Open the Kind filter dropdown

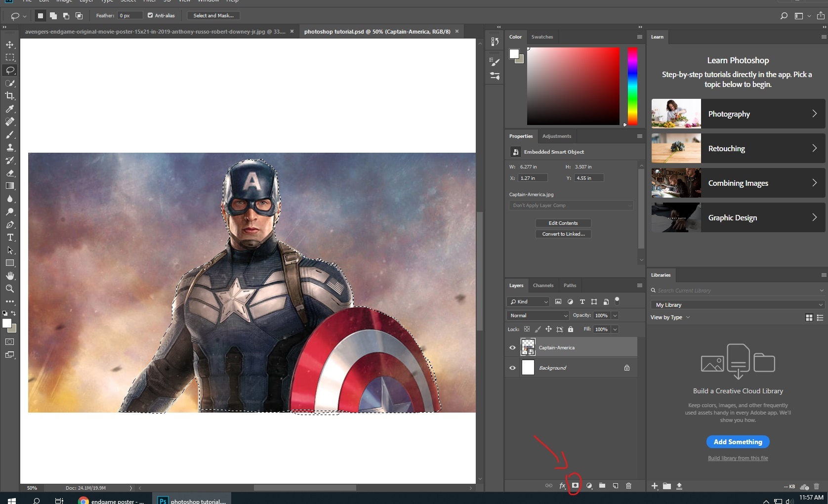pyautogui.click(x=528, y=301)
